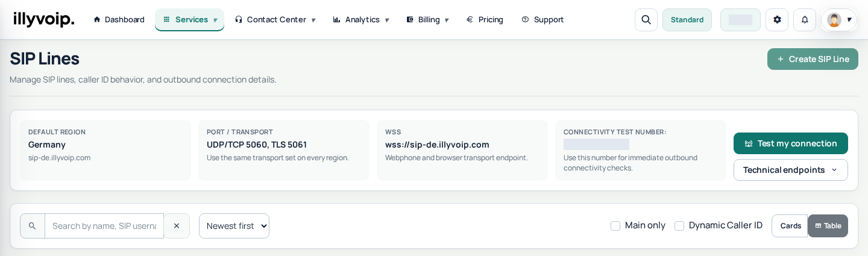Open the Newest first sort dropdown
This screenshot has height=256, width=868.
pos(234,226)
